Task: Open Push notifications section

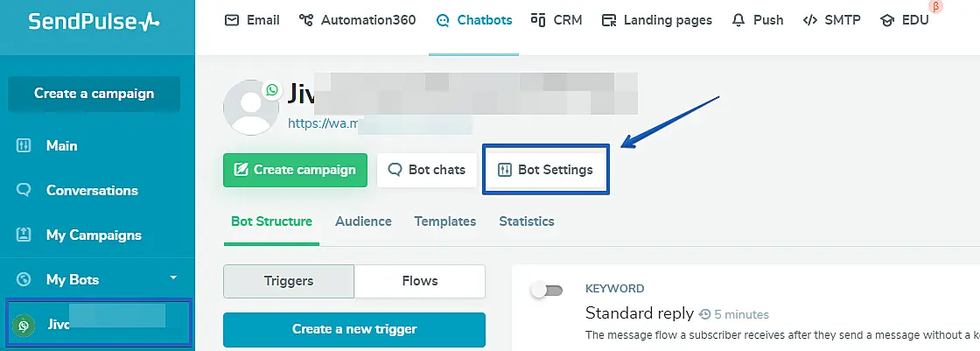Action: [x=758, y=20]
